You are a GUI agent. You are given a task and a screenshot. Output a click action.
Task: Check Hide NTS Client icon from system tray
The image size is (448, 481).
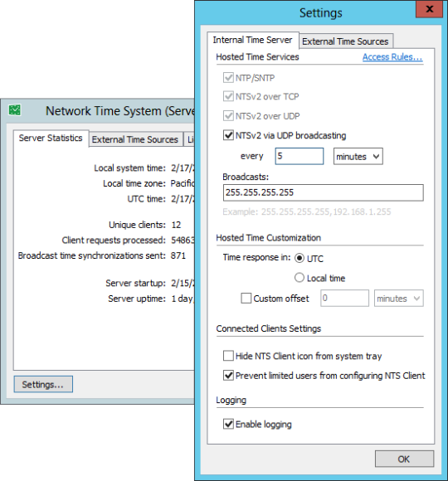click(228, 356)
